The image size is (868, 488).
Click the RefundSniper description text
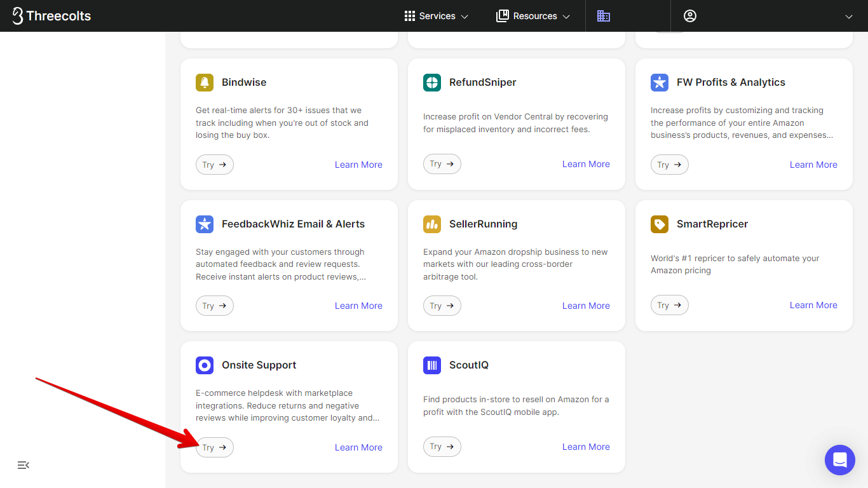tap(515, 123)
